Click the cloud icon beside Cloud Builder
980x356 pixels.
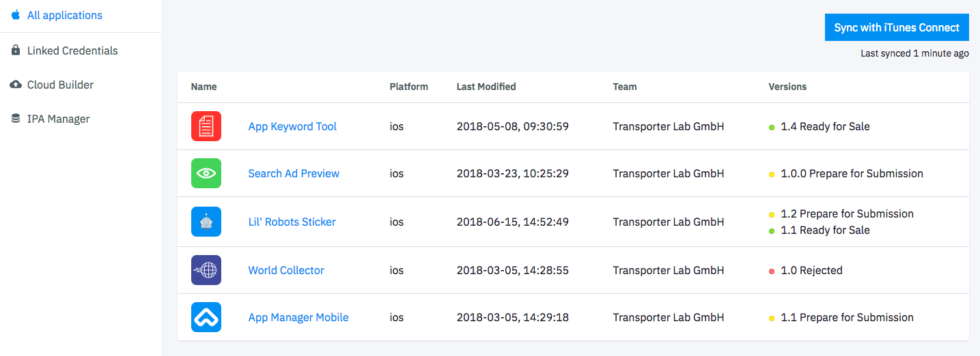coord(16,85)
